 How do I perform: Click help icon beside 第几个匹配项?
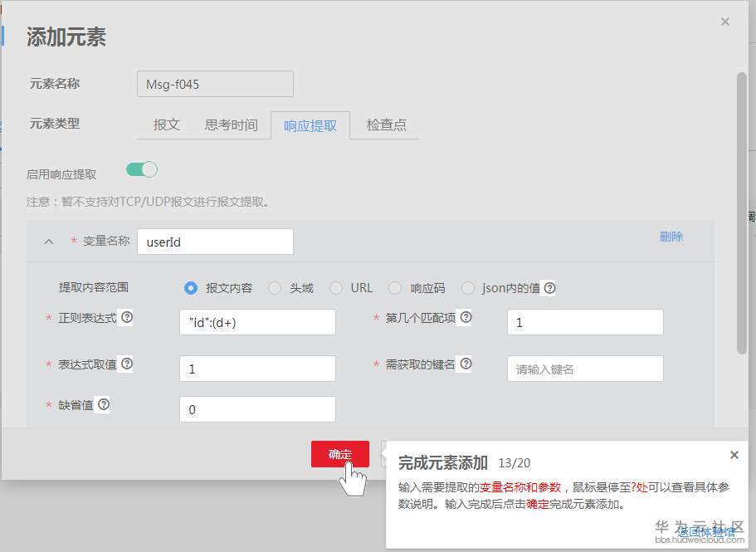click(x=466, y=317)
